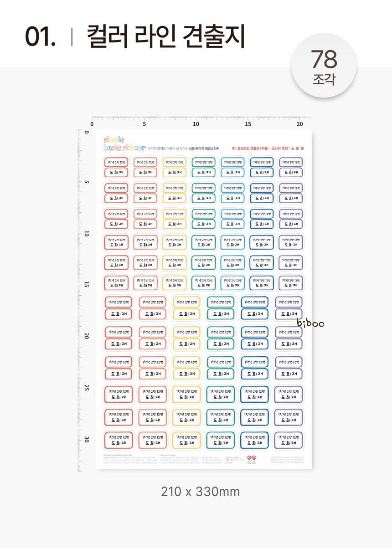The image size is (392, 549).
Task: Click the QR code at sheet bottom
Action: pos(227,458)
